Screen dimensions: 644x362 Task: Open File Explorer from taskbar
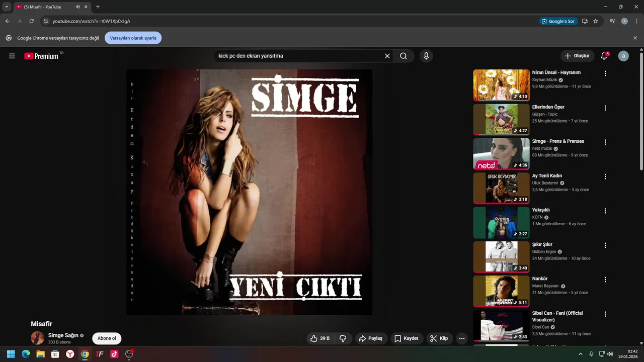point(40,354)
